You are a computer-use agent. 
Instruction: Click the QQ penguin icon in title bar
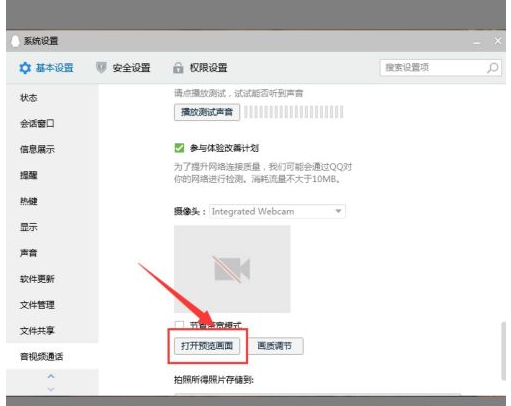pyautogui.click(x=15, y=41)
